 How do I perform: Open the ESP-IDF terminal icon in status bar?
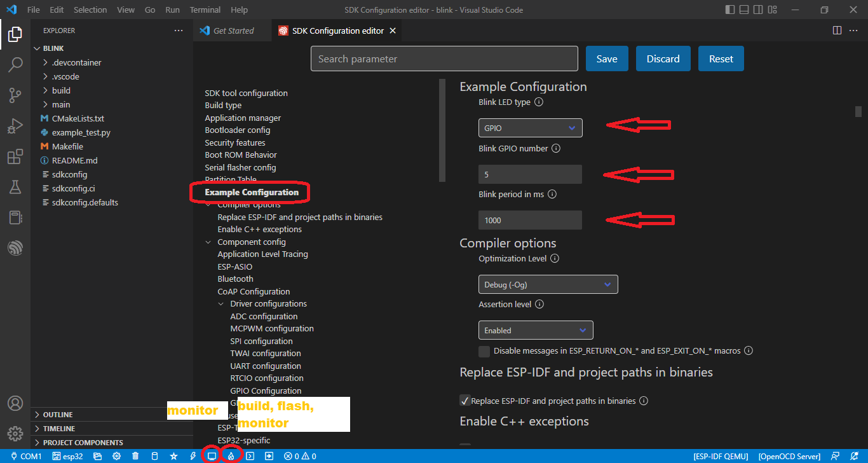pos(251,457)
